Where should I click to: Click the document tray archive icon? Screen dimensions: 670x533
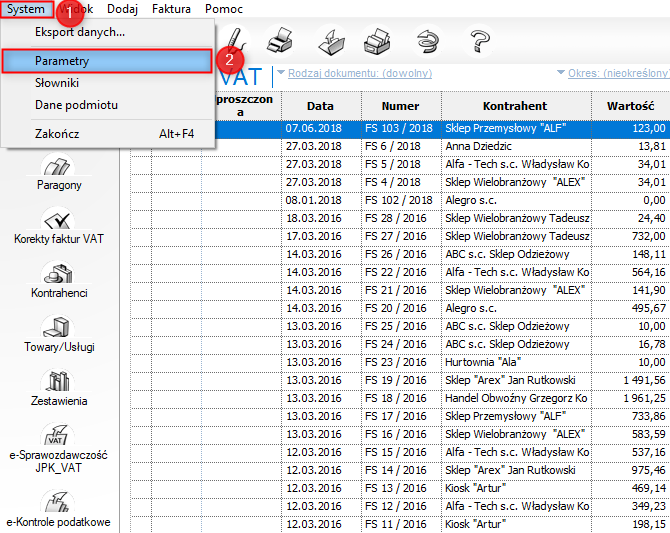[378, 41]
